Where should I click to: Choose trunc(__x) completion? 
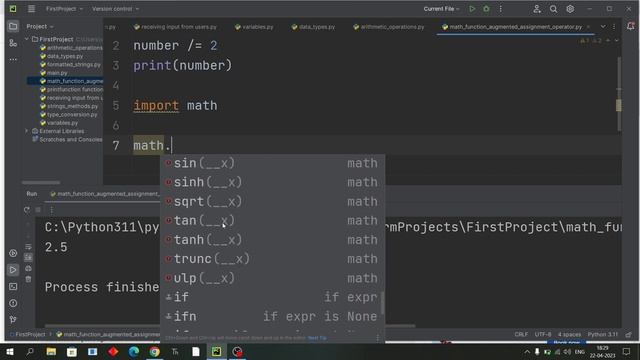(x=272, y=259)
